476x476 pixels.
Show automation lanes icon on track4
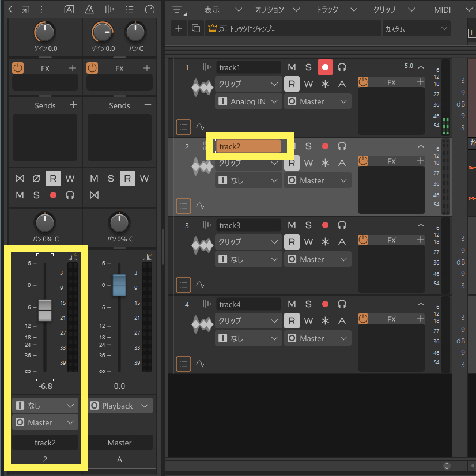click(x=200, y=364)
